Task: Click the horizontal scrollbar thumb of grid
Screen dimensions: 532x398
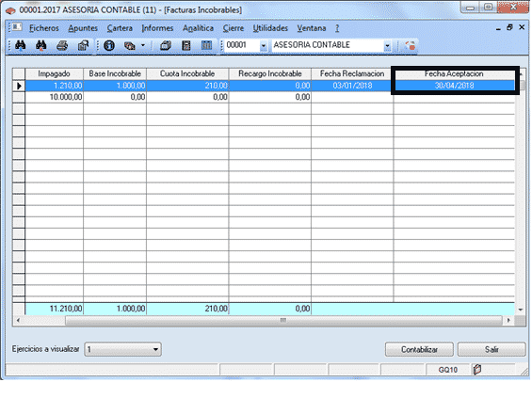Action: coord(283,320)
